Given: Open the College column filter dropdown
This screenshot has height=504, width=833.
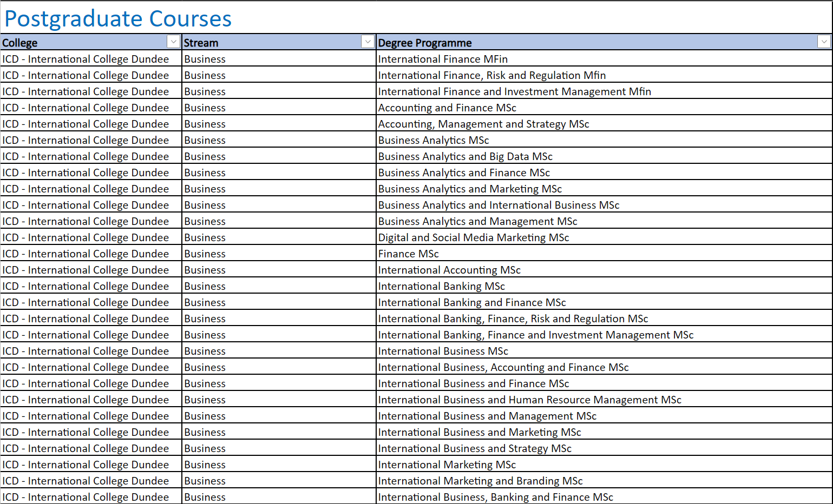Looking at the screenshot, I should (x=173, y=42).
